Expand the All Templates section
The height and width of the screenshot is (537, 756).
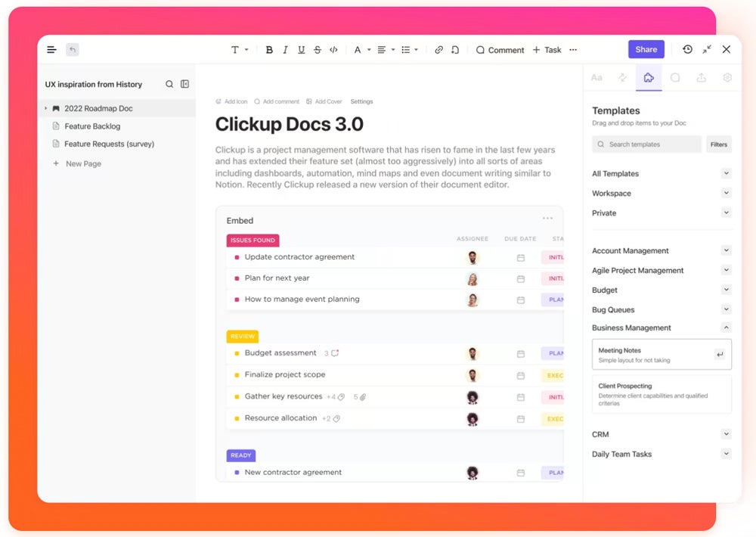coord(726,173)
